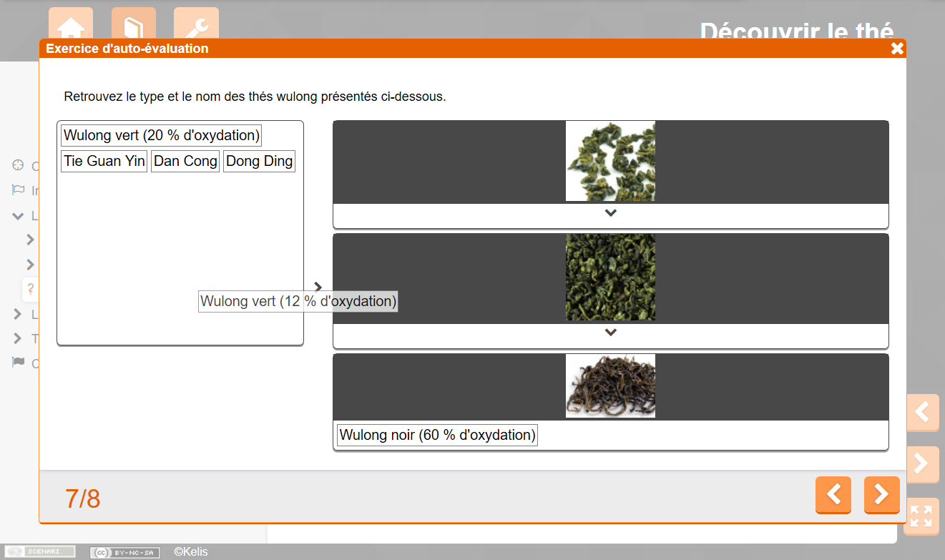Go to next exercise question
The height and width of the screenshot is (560, 945).
coord(881,494)
